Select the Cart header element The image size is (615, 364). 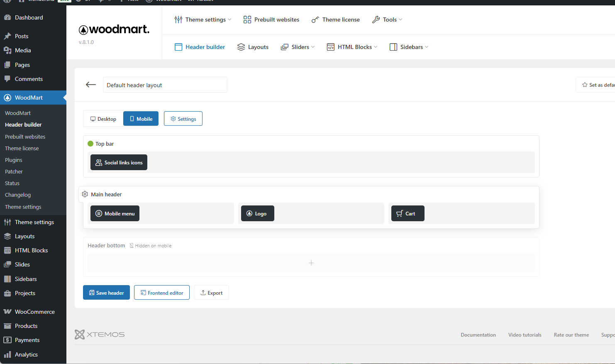click(408, 213)
